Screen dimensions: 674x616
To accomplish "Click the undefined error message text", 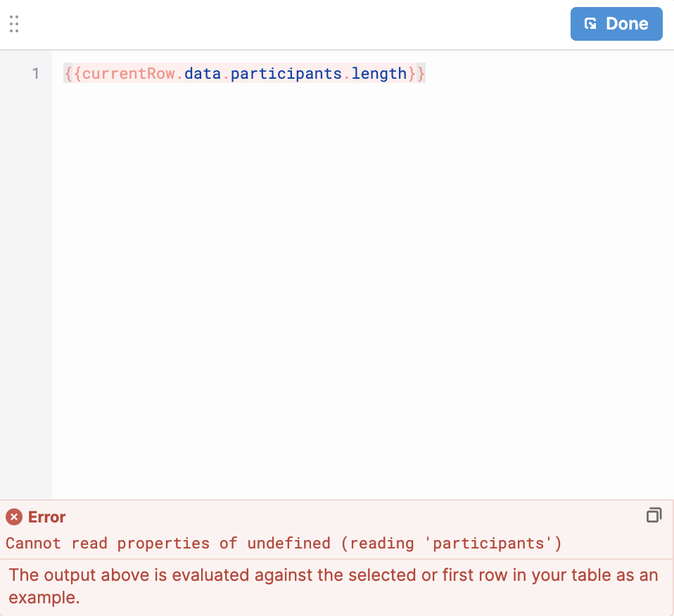I will coord(281,543).
